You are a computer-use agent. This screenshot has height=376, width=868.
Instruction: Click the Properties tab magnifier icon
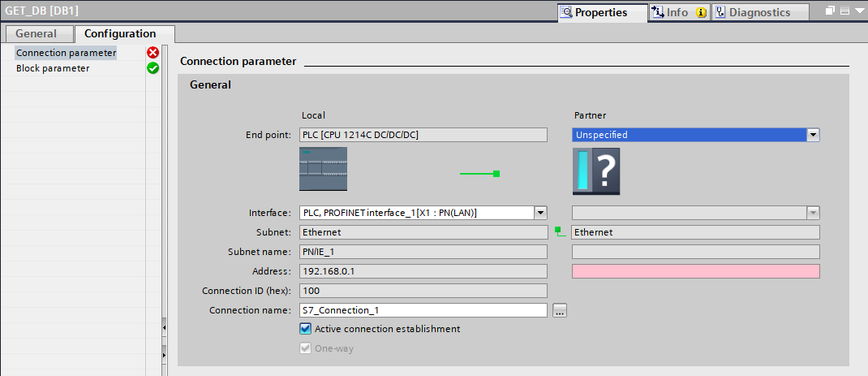(x=566, y=12)
